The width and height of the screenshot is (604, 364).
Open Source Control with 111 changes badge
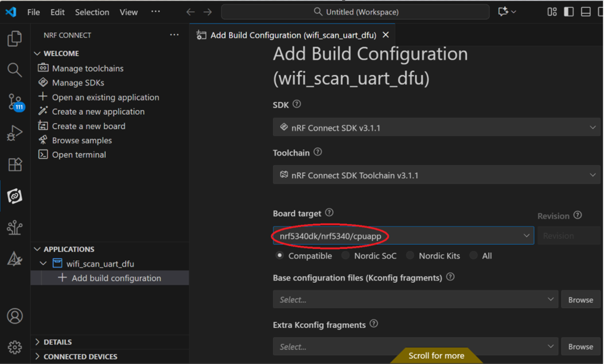(15, 102)
